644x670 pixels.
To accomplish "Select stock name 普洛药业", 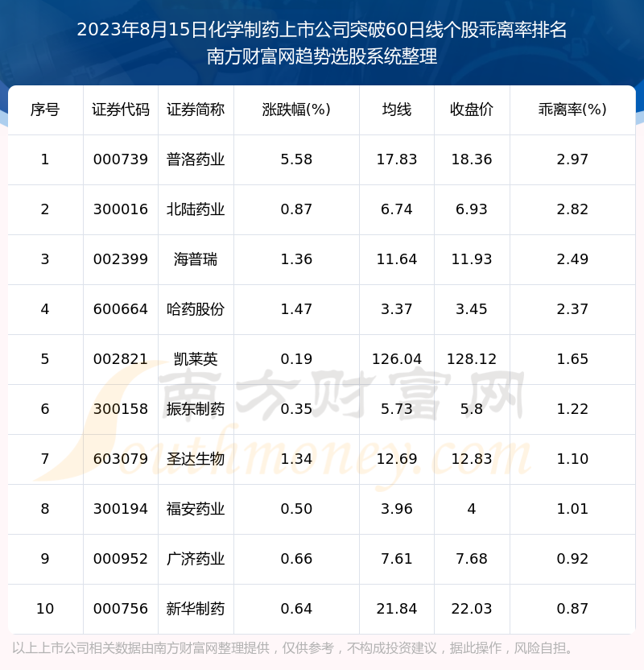I will [196, 159].
